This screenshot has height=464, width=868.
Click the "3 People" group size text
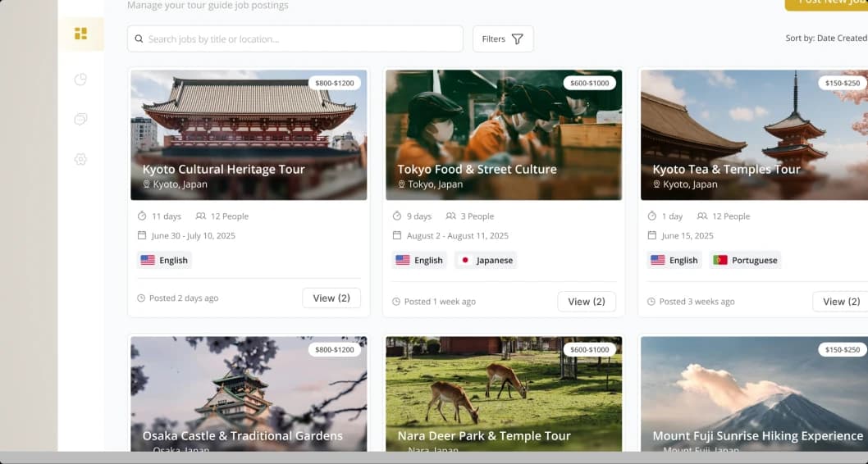(x=477, y=216)
